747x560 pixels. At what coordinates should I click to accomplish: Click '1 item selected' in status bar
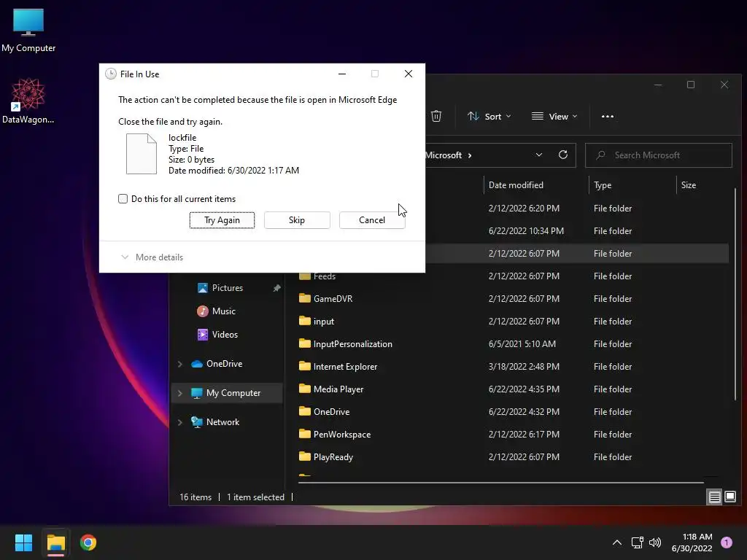tap(255, 497)
